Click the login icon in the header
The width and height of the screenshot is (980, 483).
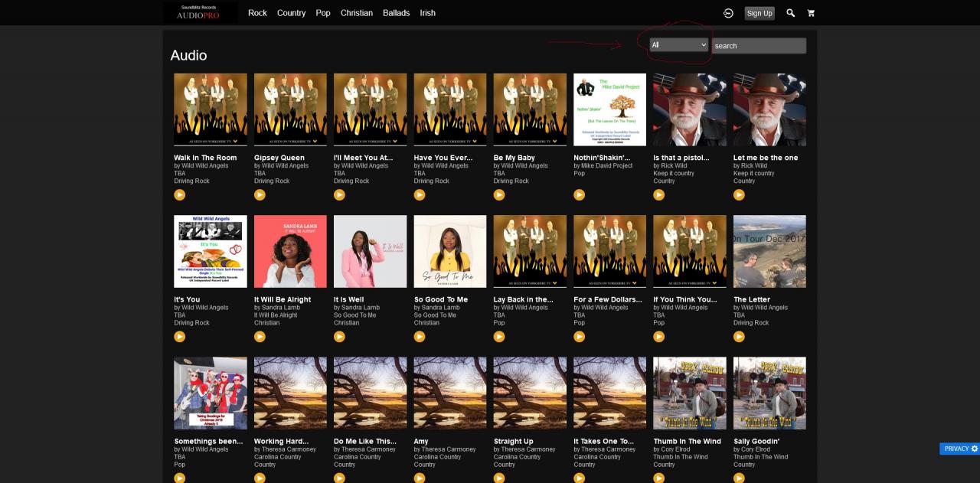(x=728, y=13)
